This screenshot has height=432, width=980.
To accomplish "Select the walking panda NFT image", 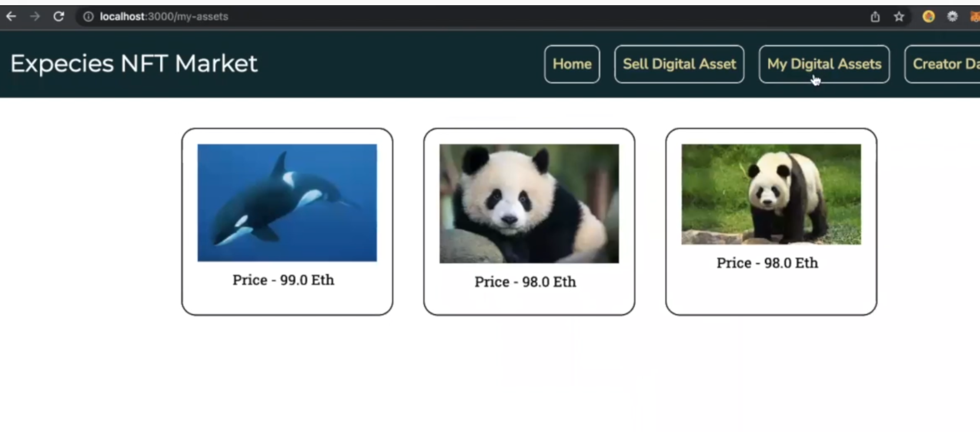I will 771,194.
